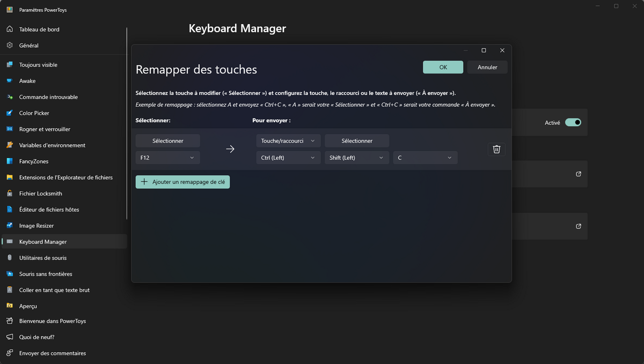
Task: Click the Commande introuvable icon
Action: click(x=10, y=97)
